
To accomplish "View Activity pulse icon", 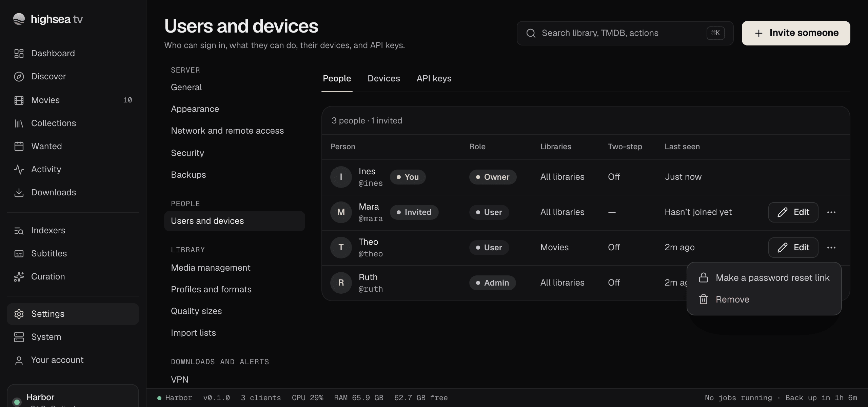I will pyautogui.click(x=19, y=170).
